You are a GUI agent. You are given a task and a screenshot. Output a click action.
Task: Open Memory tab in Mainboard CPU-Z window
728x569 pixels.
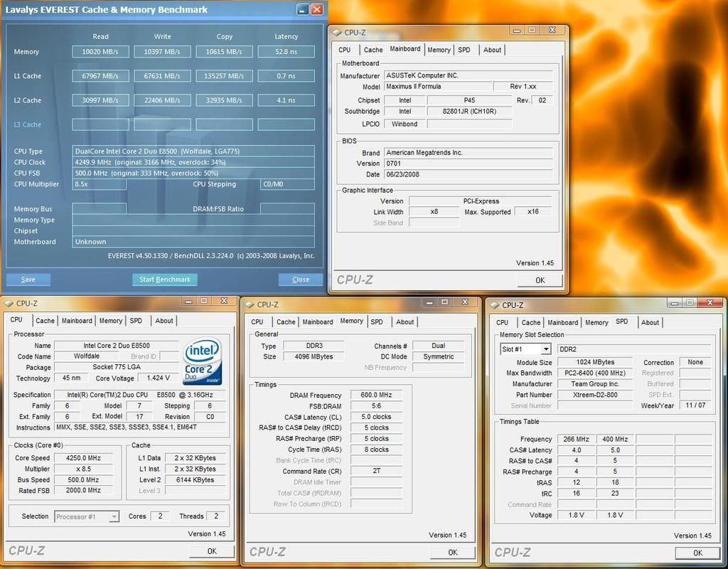point(439,50)
